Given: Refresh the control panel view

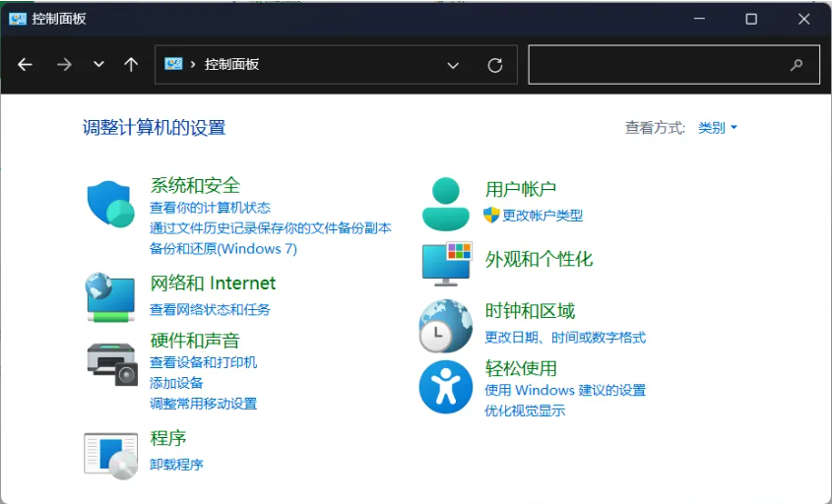Looking at the screenshot, I should coord(495,65).
